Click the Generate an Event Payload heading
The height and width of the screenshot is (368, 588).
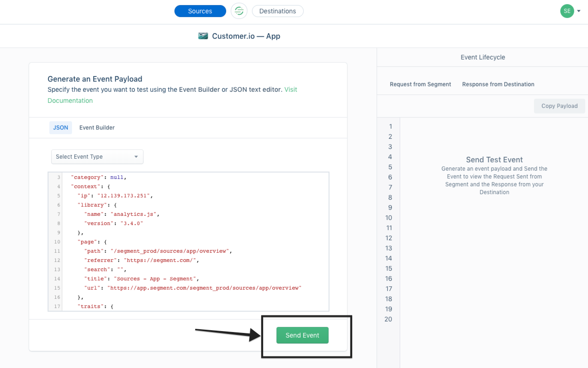point(95,79)
